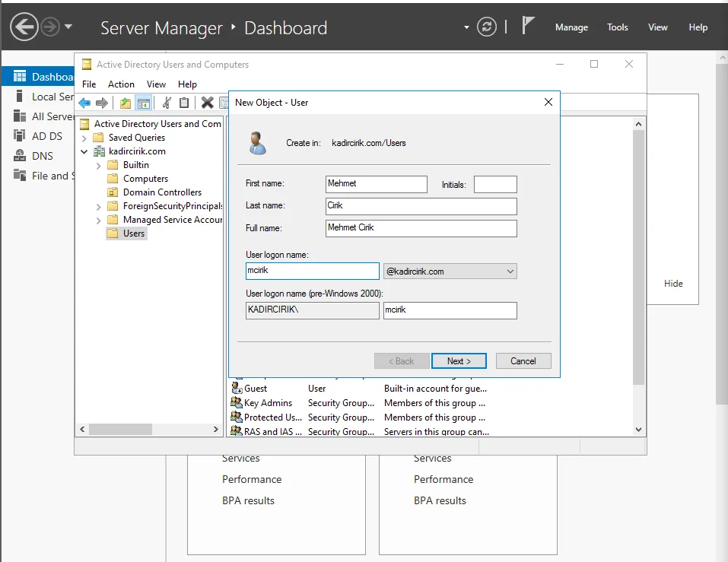Click the scroll right arrow in the tree pane
This screenshot has height=562, width=728.
coord(215,429)
